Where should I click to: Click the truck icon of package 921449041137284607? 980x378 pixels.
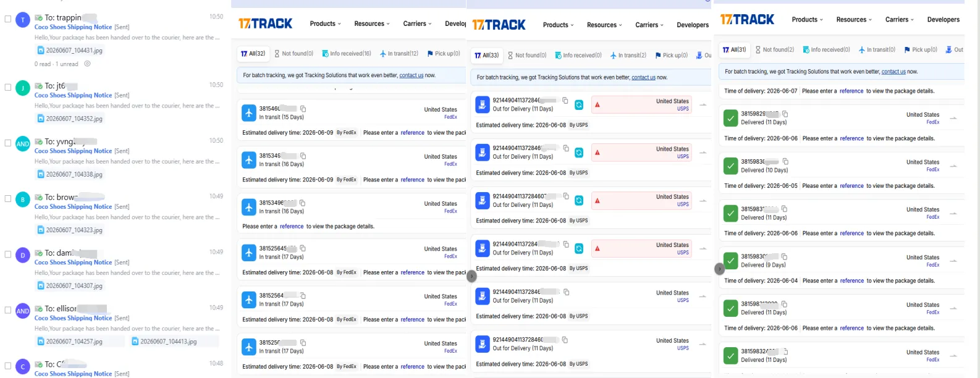(x=483, y=200)
